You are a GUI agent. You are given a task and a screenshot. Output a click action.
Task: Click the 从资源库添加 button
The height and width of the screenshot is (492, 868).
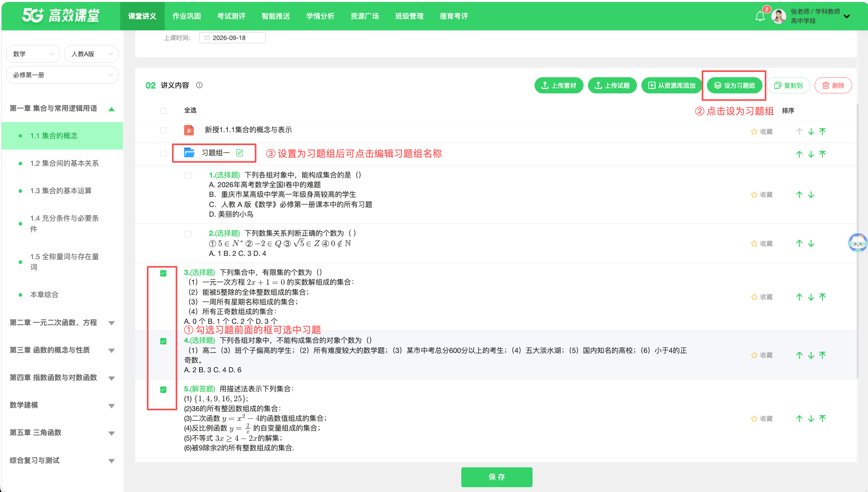[x=672, y=85]
